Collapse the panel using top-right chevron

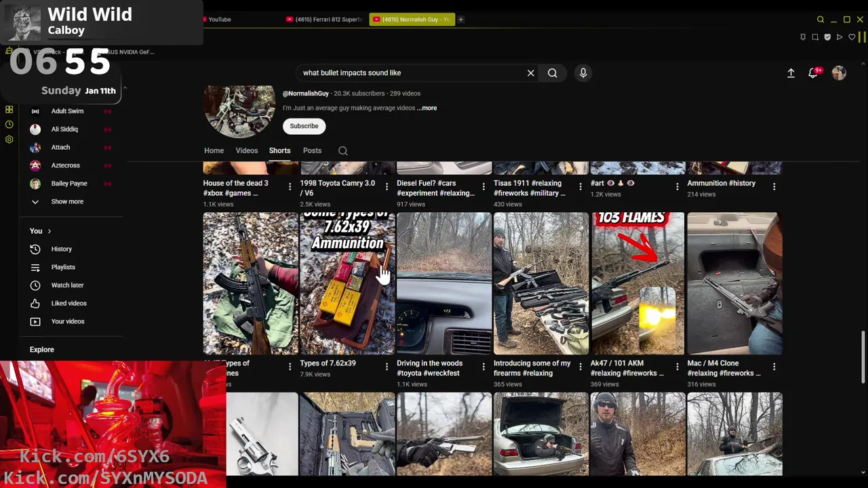[125, 88]
